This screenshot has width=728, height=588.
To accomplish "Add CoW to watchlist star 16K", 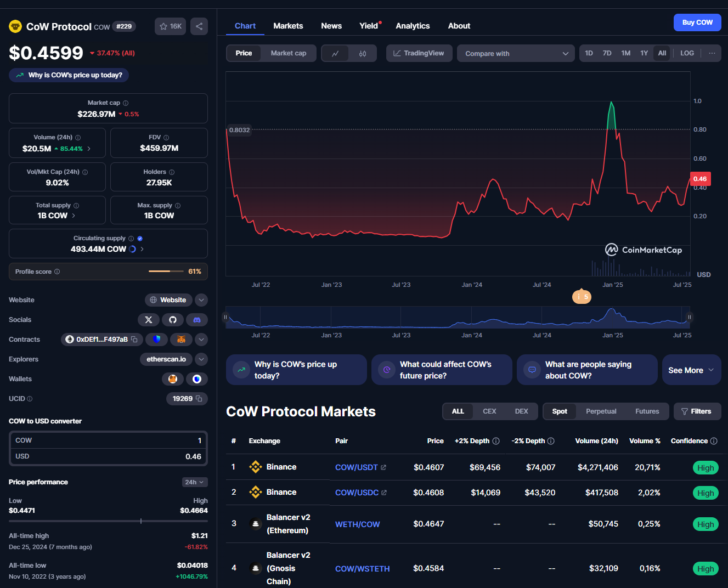I will coord(170,26).
